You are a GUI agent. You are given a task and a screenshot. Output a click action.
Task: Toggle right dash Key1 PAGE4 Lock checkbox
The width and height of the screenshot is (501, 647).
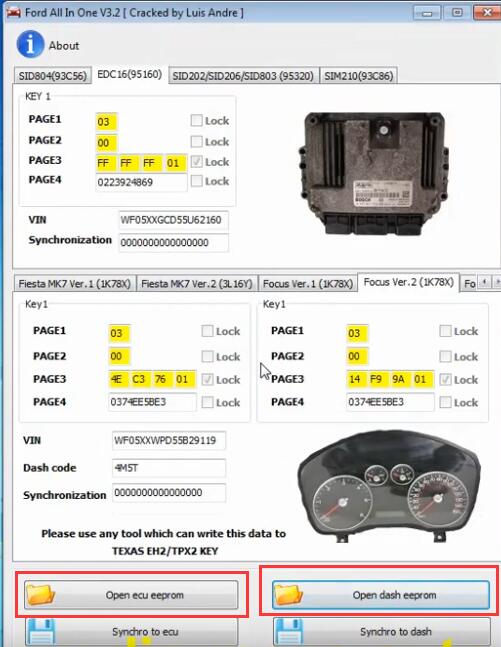point(445,402)
